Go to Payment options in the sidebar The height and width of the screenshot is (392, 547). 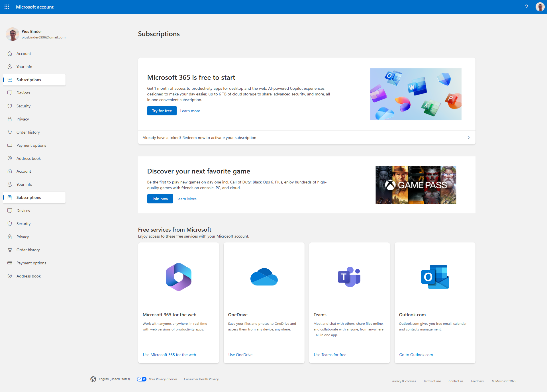click(x=31, y=145)
